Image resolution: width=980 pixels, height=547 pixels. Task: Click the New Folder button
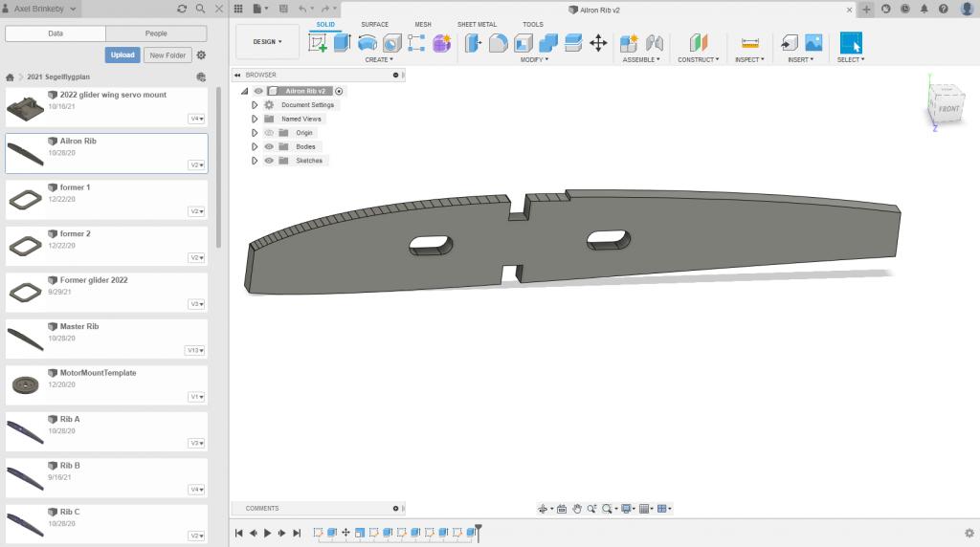click(x=167, y=55)
